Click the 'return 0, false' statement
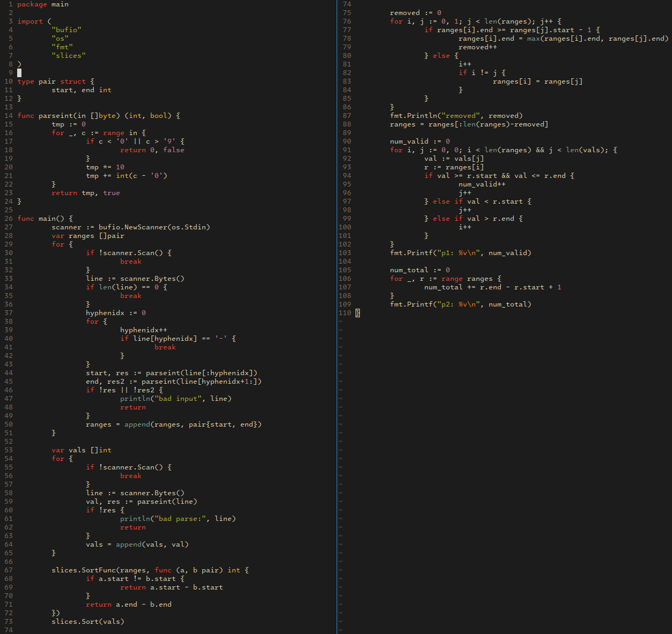672x634 pixels. (x=152, y=150)
